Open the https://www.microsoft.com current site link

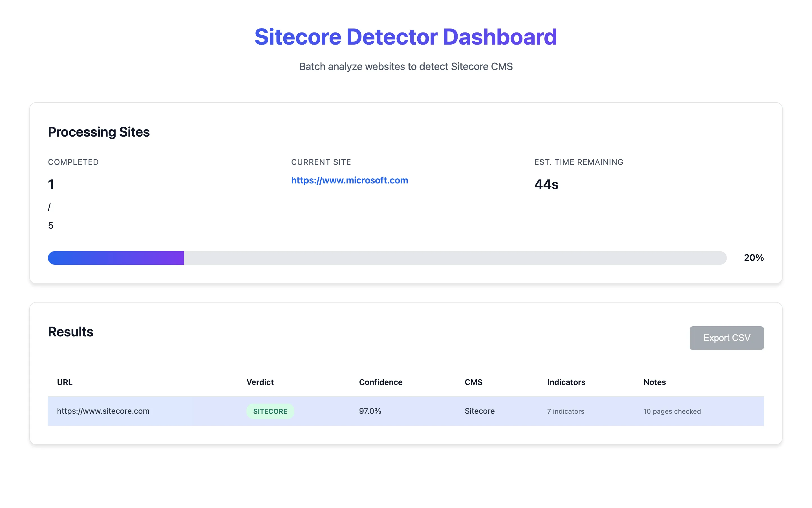[x=349, y=180]
